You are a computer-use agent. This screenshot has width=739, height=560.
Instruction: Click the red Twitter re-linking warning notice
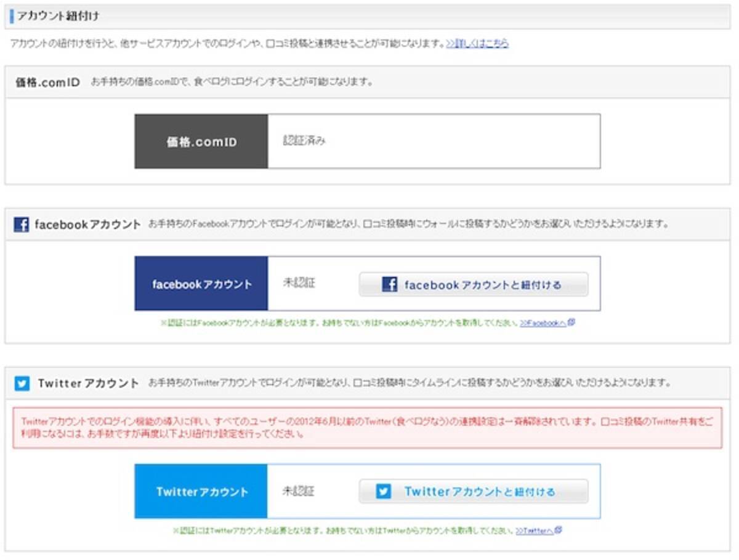(369, 429)
